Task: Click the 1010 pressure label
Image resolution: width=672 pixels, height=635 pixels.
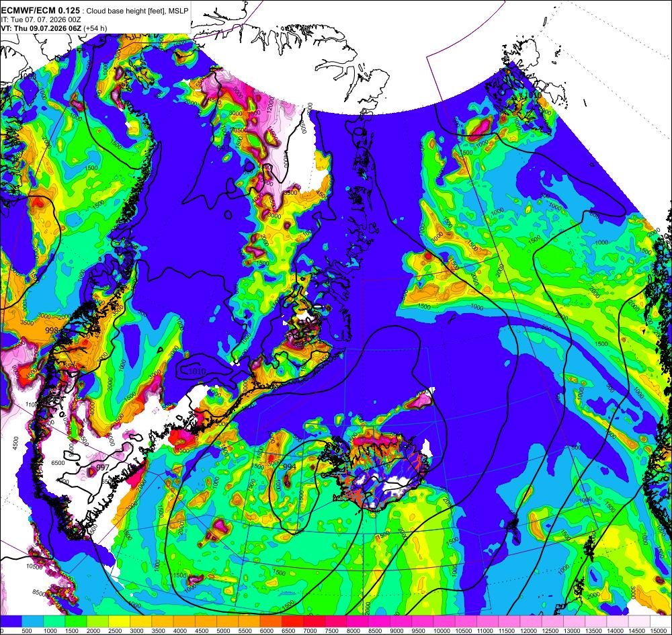Action: point(198,372)
